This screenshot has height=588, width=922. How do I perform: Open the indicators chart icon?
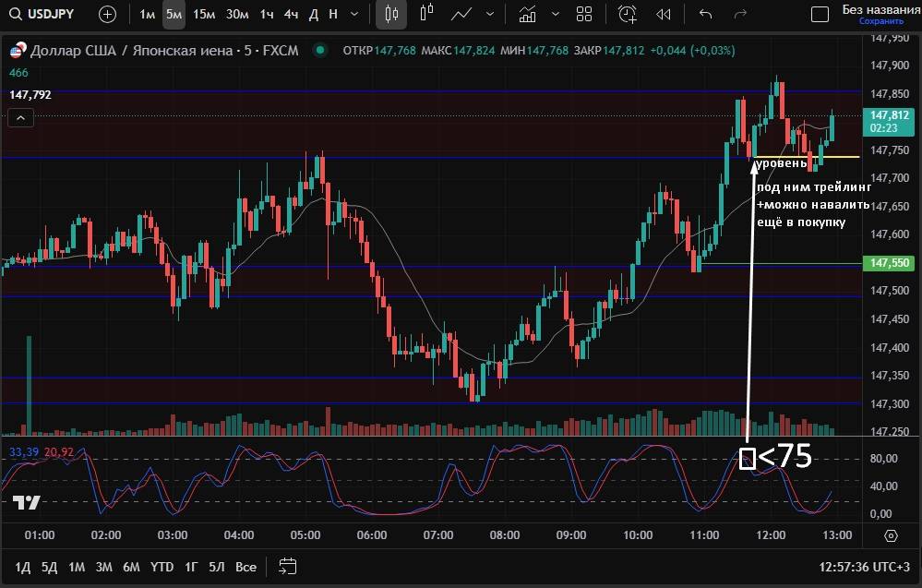pos(528,14)
